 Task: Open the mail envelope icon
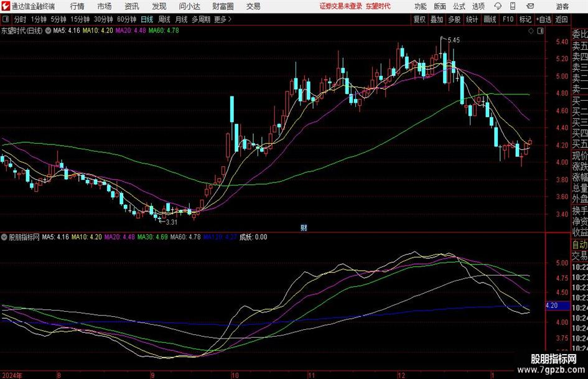[530, 6]
